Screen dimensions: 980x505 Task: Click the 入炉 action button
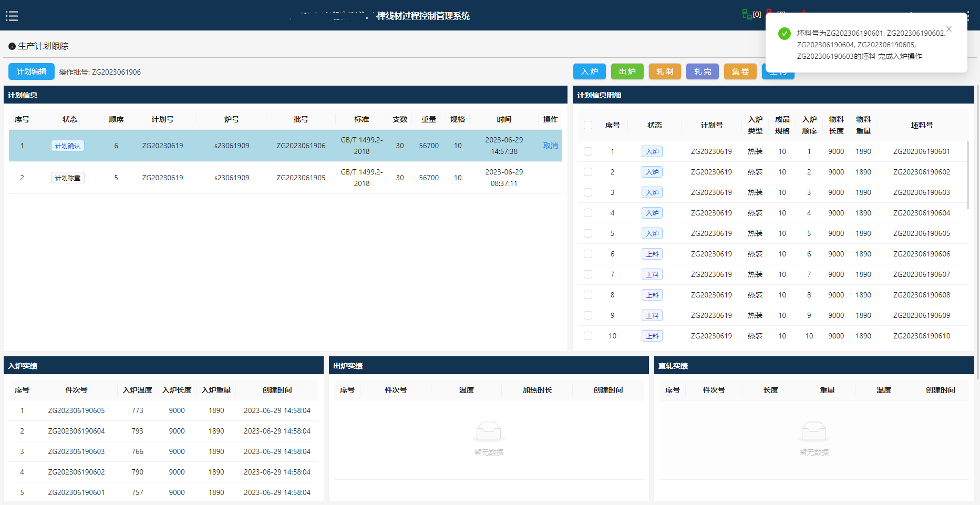tap(590, 71)
